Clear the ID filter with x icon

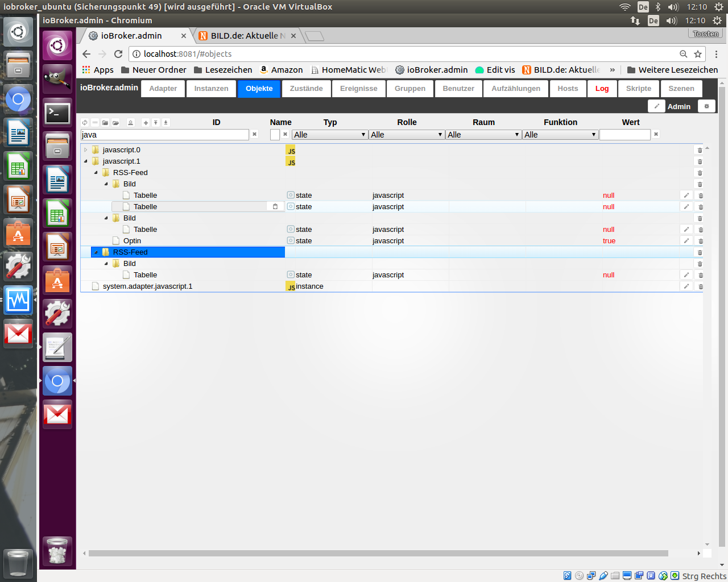tap(255, 135)
